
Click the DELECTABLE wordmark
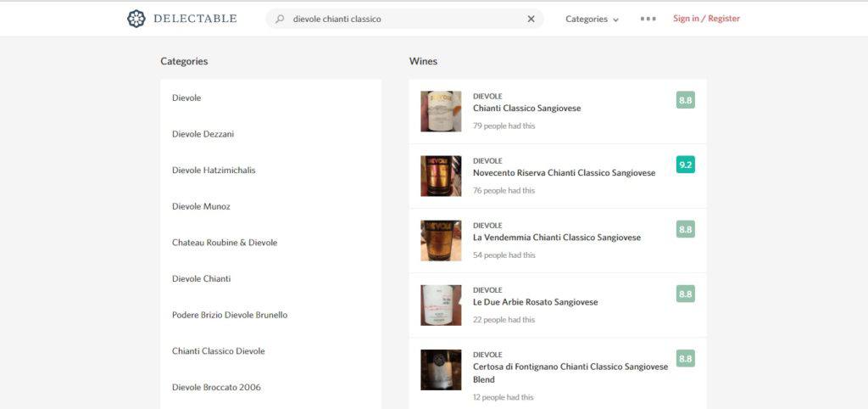point(195,19)
